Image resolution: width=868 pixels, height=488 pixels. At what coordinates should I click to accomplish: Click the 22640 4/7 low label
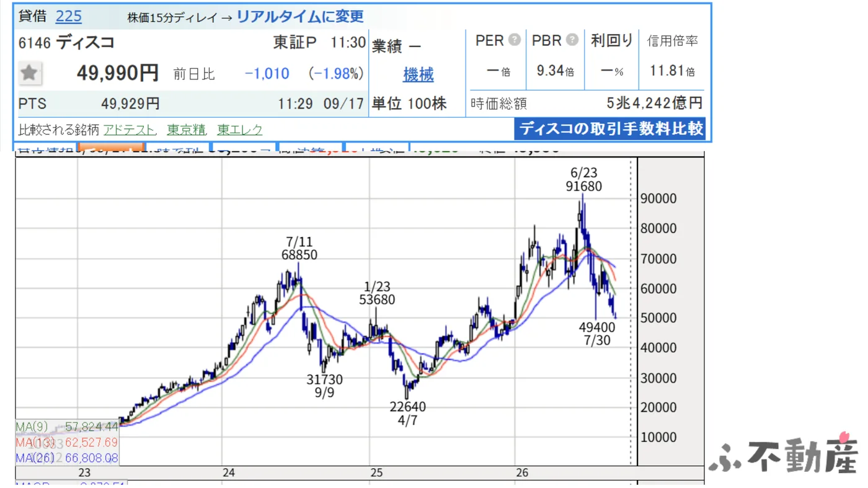pyautogui.click(x=407, y=413)
